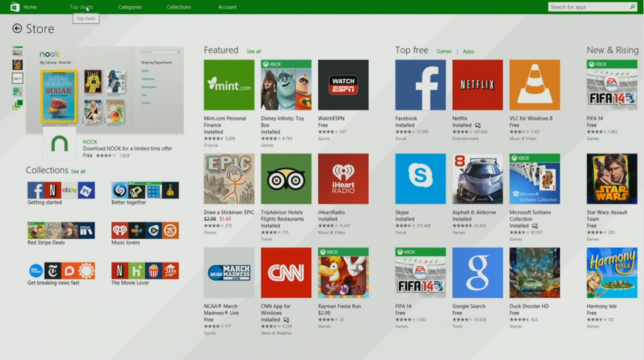Open the Collections menu item
This screenshot has height=360, width=644.
[178, 7]
